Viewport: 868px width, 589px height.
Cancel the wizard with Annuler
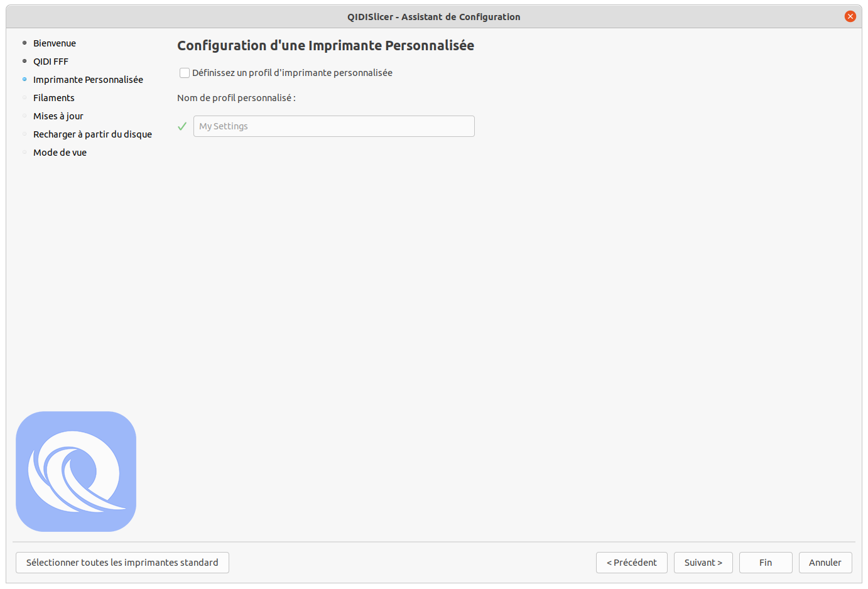pos(825,563)
